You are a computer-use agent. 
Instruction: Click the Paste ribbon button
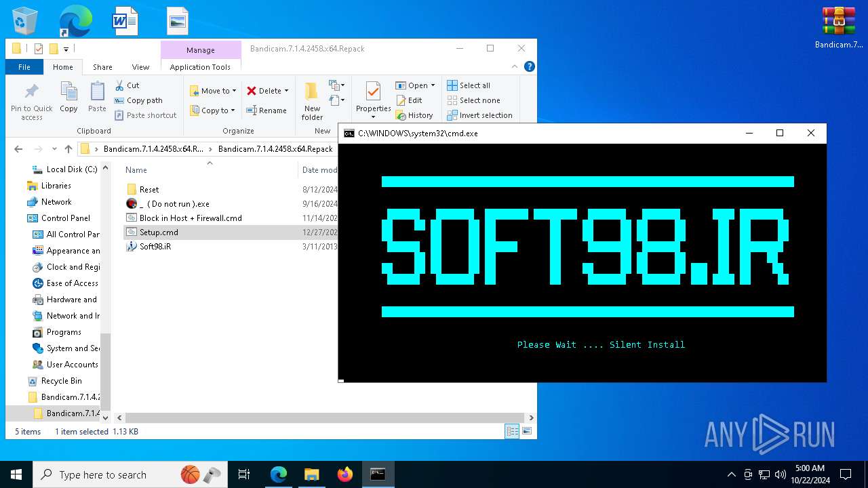coord(97,97)
